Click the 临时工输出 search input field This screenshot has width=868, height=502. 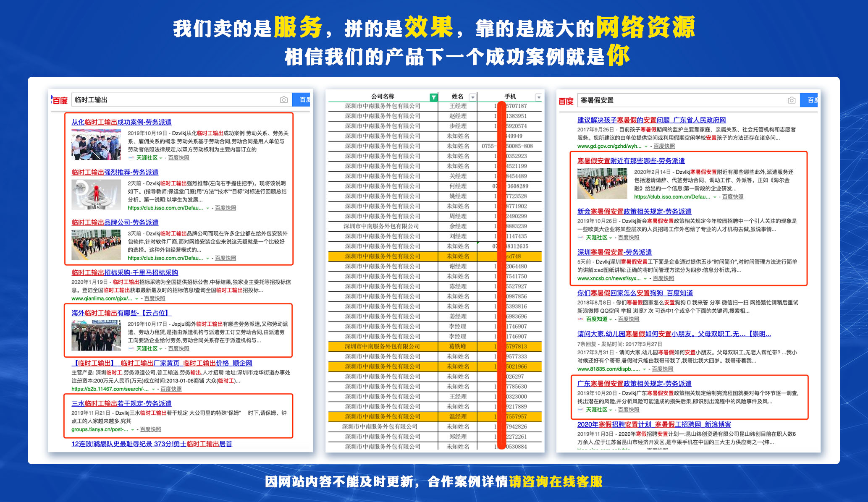(x=176, y=100)
